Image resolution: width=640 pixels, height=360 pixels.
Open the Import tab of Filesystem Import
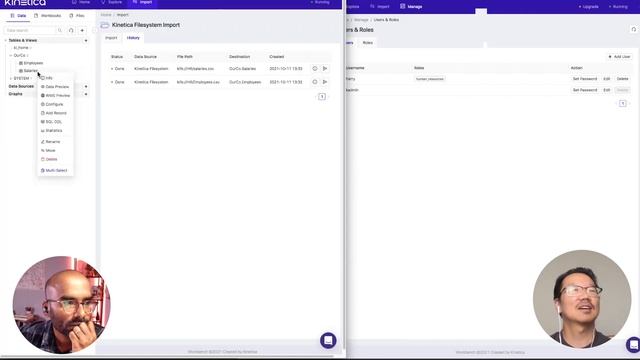pyautogui.click(x=111, y=38)
